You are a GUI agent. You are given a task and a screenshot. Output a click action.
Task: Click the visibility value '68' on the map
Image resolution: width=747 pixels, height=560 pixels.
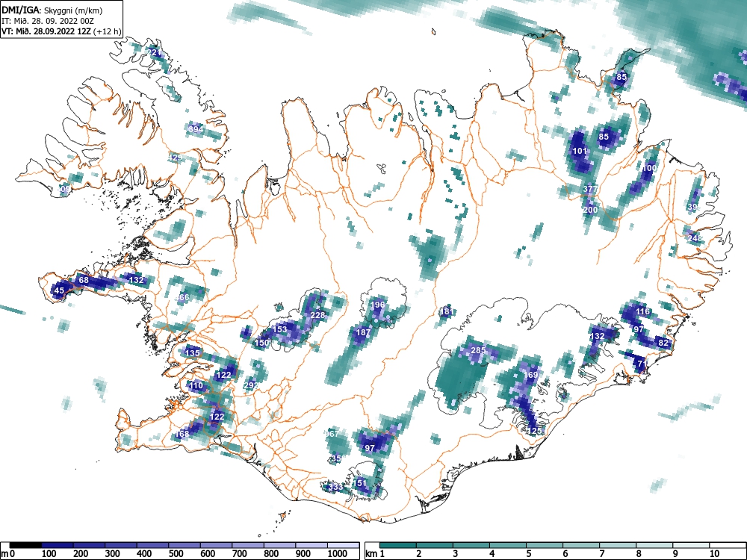click(x=84, y=280)
